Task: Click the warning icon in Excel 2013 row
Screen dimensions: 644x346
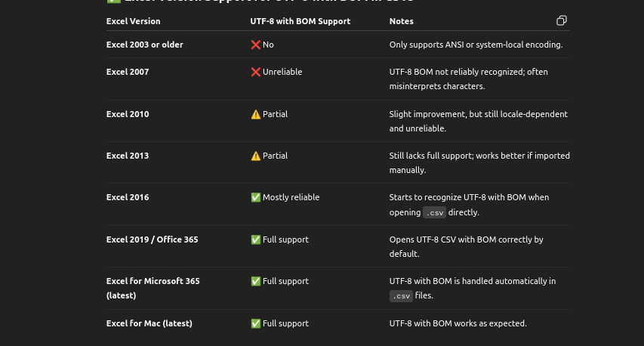Action: coord(255,156)
